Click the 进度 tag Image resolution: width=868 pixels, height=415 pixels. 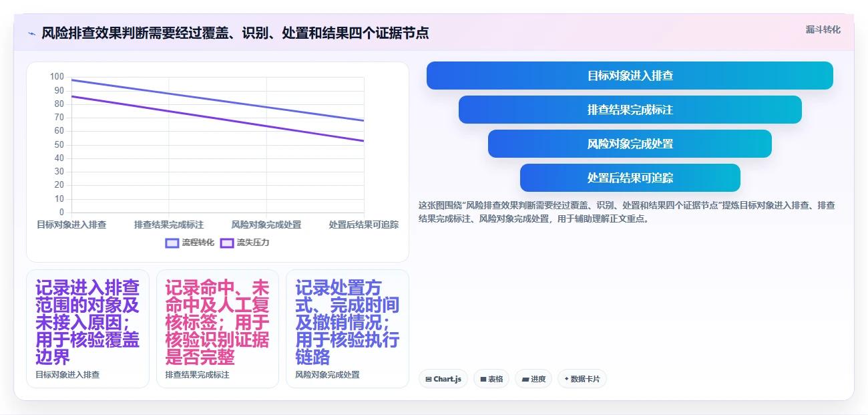tap(533, 379)
